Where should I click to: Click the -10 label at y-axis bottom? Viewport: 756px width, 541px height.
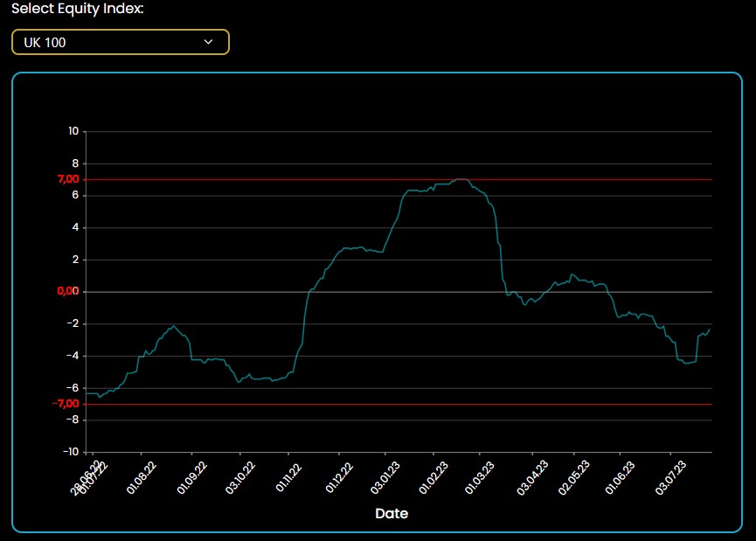(x=71, y=452)
